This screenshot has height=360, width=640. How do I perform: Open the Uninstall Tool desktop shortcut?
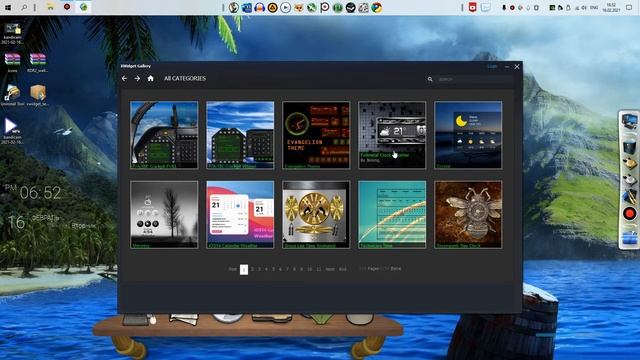coord(12,96)
